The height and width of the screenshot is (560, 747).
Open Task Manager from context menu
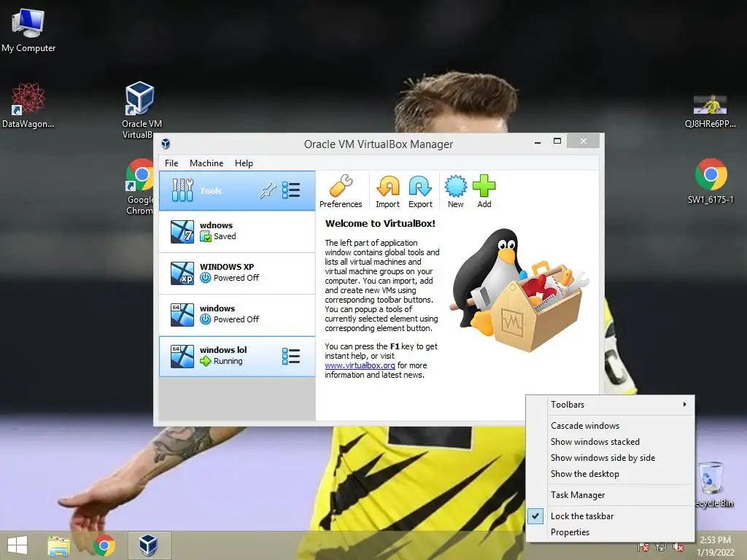point(610,495)
